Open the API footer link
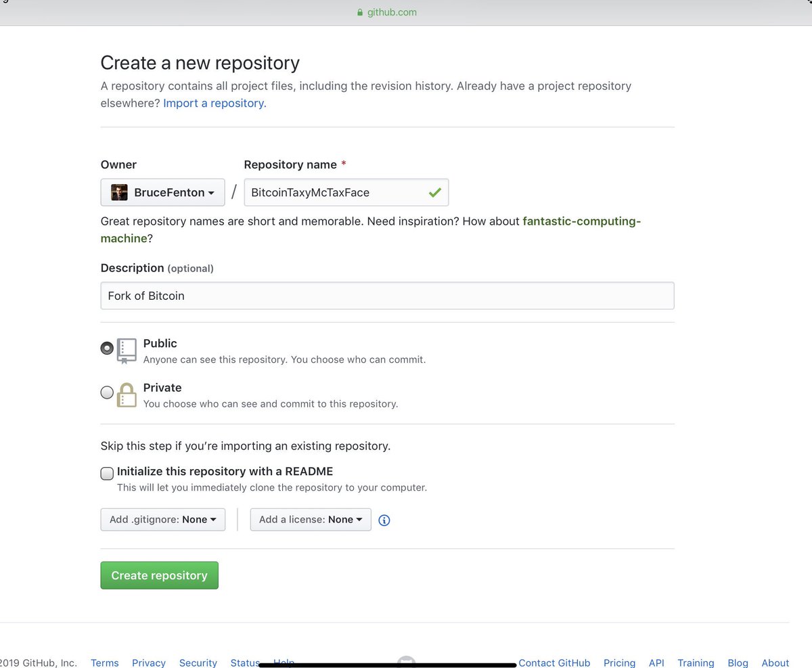Image resolution: width=812 pixels, height=668 pixels. coord(656,663)
